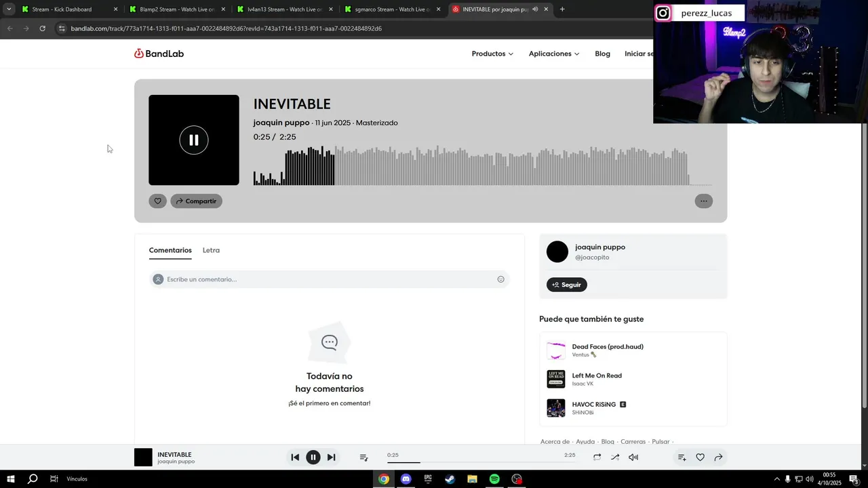Open the Ayuda footer link
The height and width of the screenshot is (488, 868).
click(x=585, y=442)
